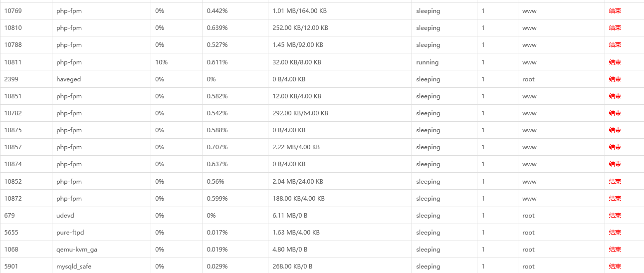This screenshot has width=644, height=273.
Task: End php-fpm process 10874
Action: 615,164
